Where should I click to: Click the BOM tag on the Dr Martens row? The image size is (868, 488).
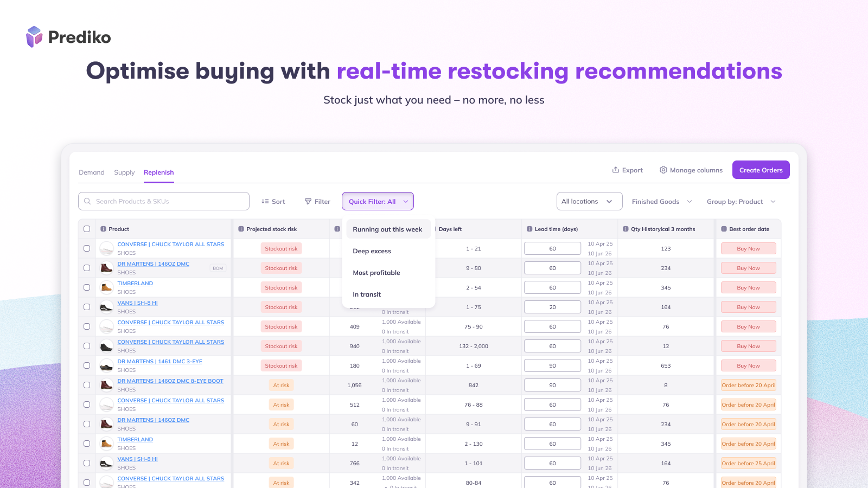tap(218, 268)
